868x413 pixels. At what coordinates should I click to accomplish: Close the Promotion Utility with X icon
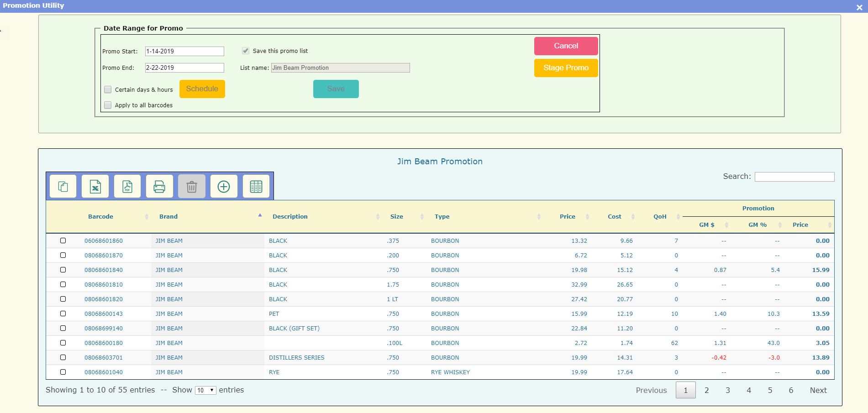859,7
